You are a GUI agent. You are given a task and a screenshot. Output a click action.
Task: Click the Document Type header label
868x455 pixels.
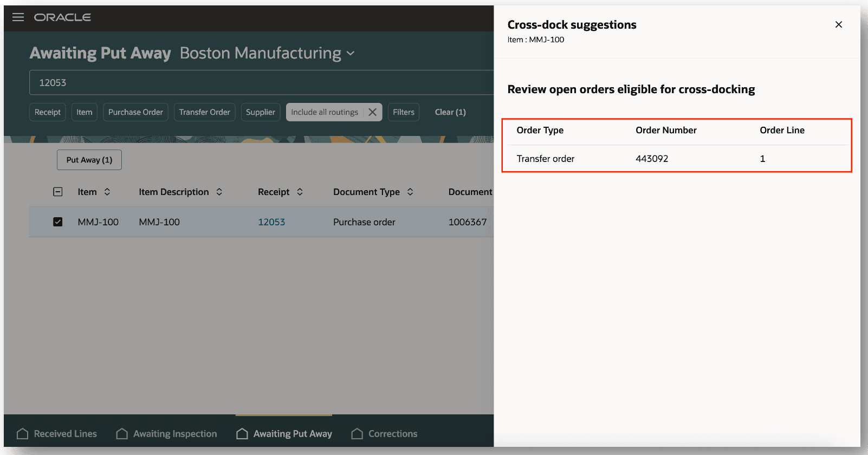(x=366, y=192)
